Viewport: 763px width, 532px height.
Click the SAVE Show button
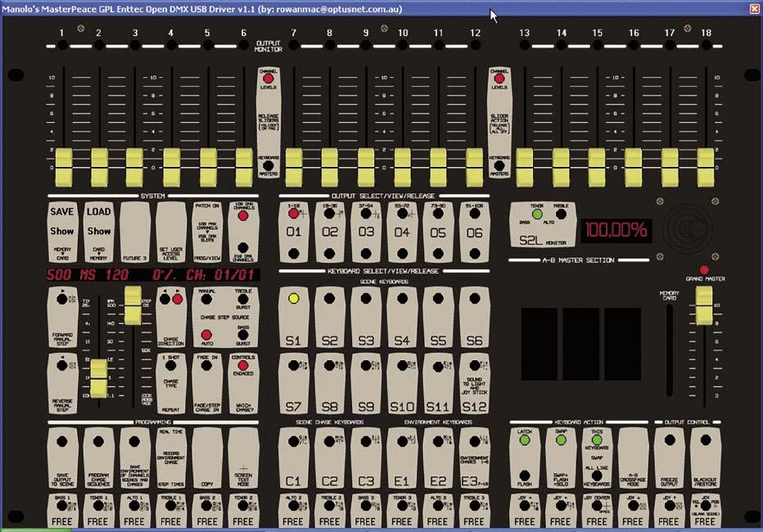click(62, 232)
